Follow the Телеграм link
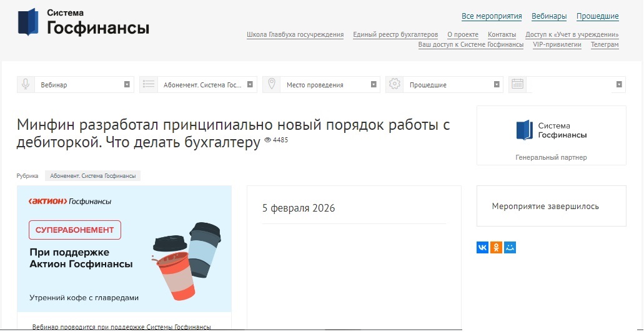Screen dimensions: 644x332 click(605, 45)
